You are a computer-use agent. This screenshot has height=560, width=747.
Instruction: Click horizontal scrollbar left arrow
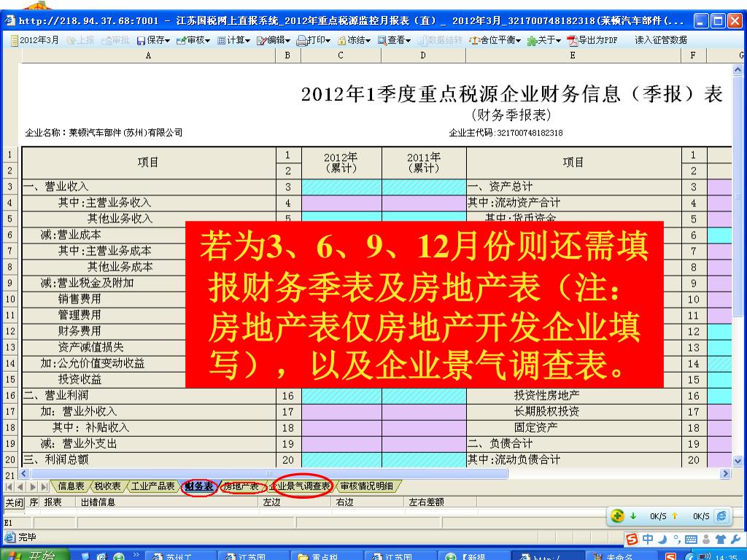pyautogui.click(x=24, y=474)
